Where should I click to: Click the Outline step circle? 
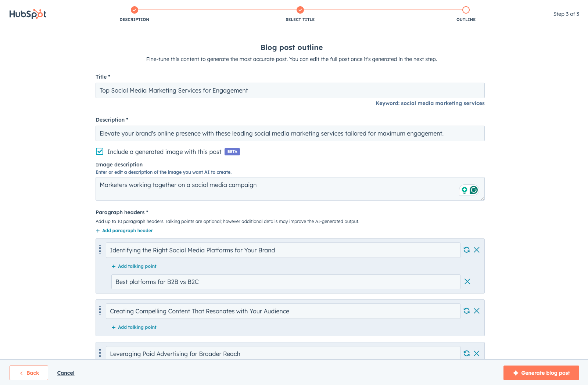coord(466,10)
